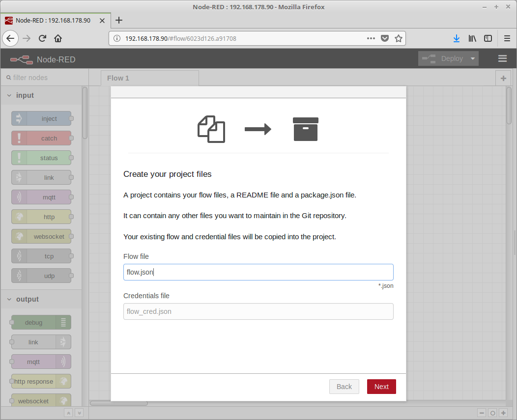Switch to the Node-RED browser tab
517x420 pixels.
53,20
